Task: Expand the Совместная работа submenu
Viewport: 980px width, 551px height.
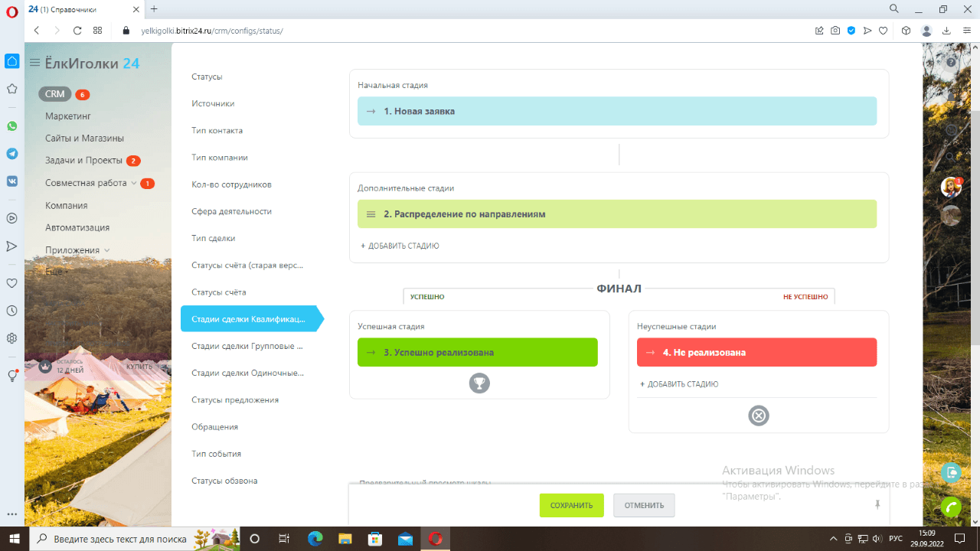Action: click(x=134, y=183)
